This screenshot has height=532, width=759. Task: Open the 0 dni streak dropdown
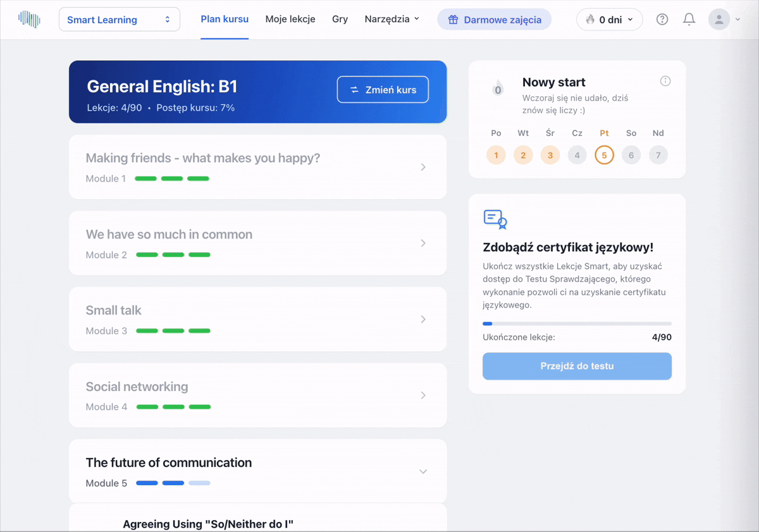(x=610, y=20)
